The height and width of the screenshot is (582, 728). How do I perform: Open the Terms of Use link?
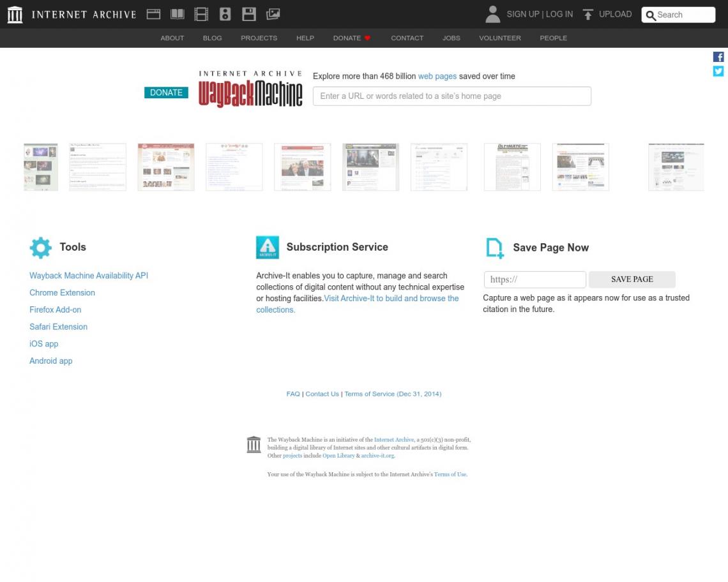[x=450, y=474]
